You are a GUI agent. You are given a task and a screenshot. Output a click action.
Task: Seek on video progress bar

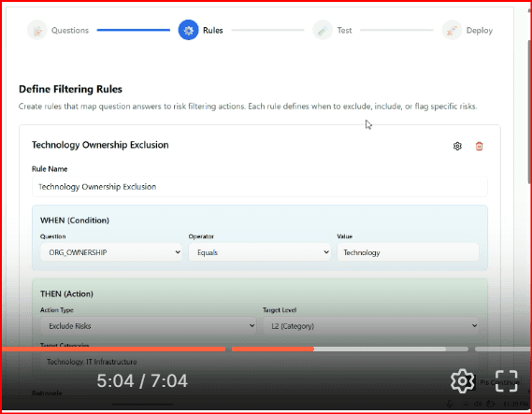tap(266, 349)
